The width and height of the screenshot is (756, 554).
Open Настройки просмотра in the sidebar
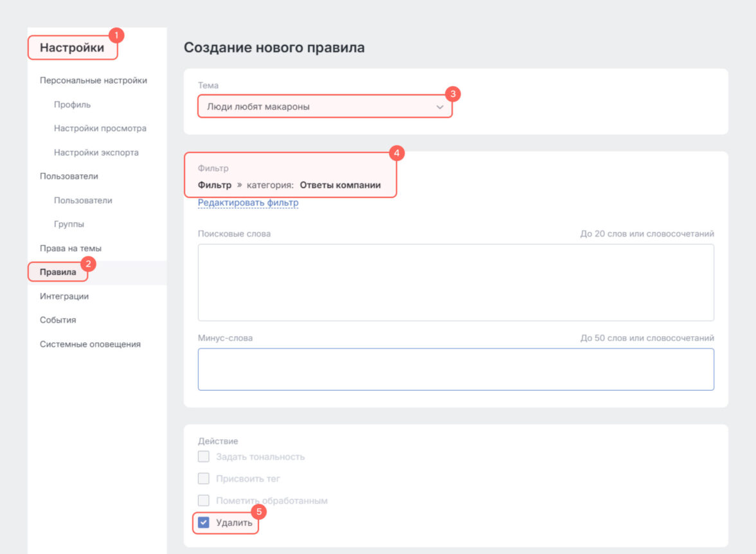pyautogui.click(x=100, y=129)
